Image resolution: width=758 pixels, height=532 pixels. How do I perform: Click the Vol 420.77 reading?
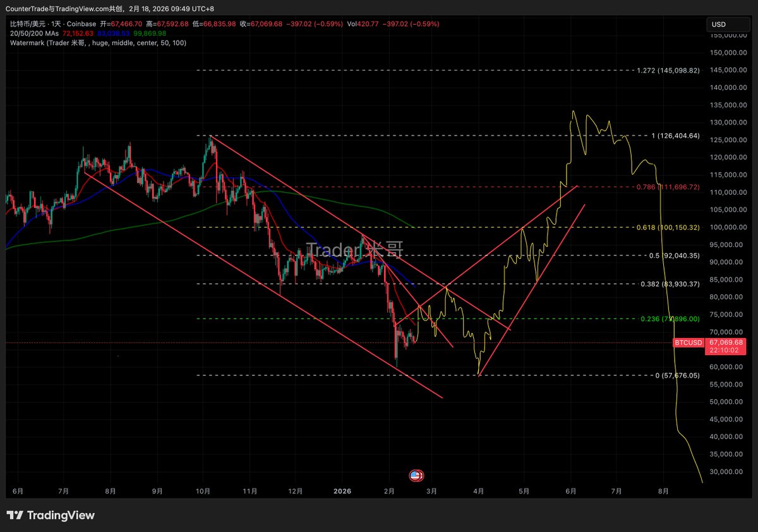[363, 23]
